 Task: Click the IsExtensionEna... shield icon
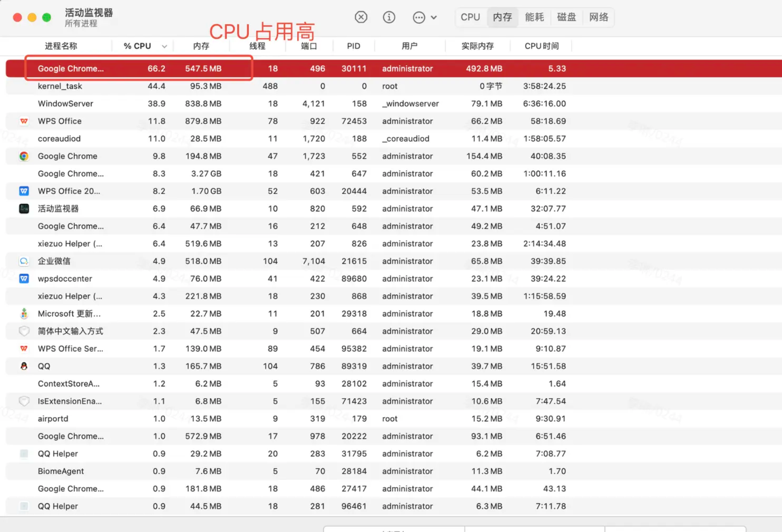(24, 401)
